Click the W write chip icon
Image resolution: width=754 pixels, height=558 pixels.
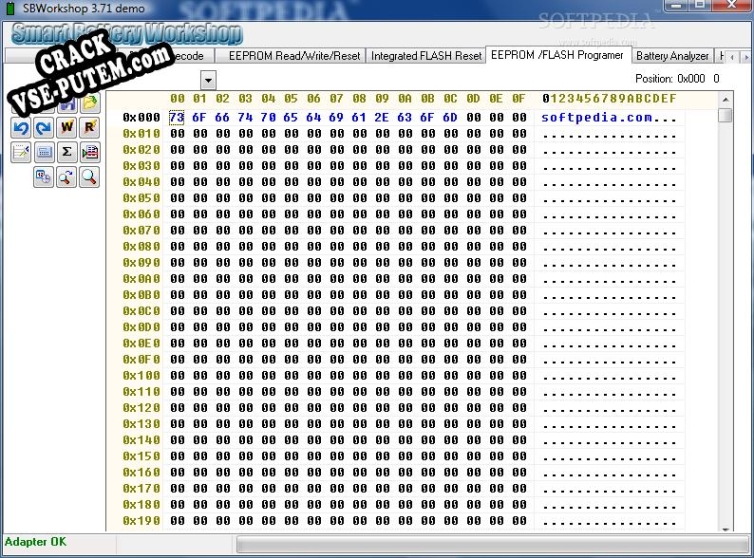coord(67,128)
